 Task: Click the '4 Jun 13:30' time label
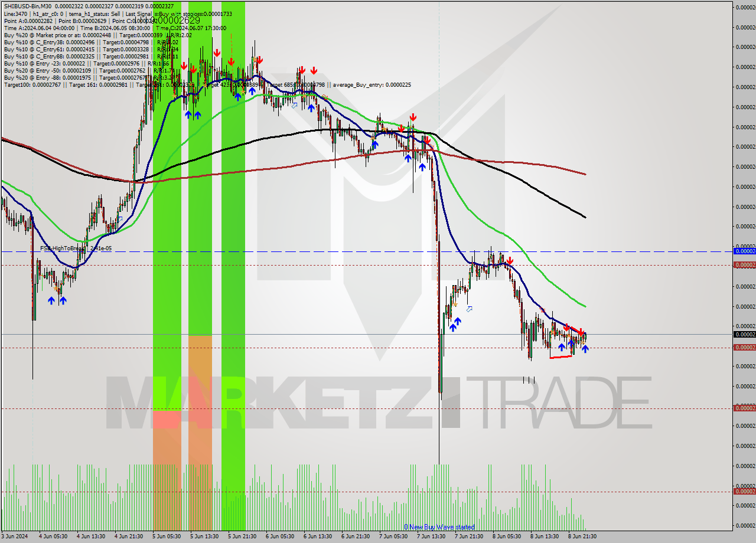coord(90,537)
